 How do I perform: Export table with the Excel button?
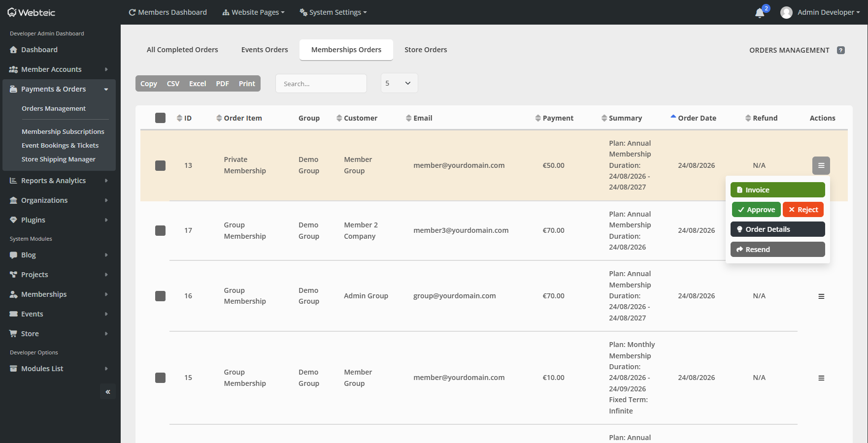[x=198, y=84]
